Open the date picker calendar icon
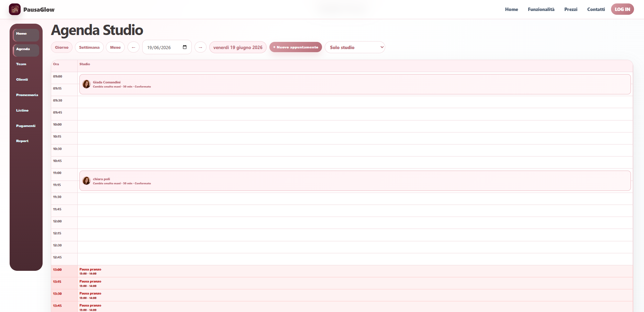Image resolution: width=644 pixels, height=312 pixels. click(185, 47)
